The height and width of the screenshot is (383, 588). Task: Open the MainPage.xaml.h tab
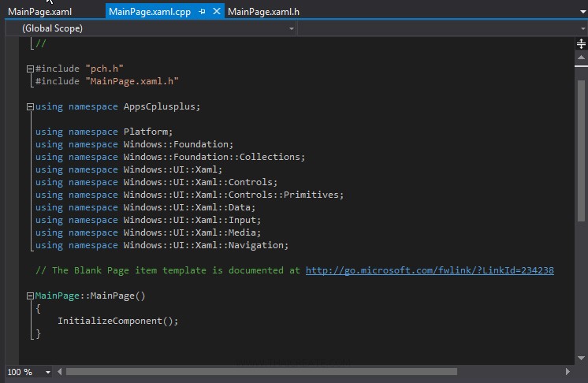click(263, 12)
